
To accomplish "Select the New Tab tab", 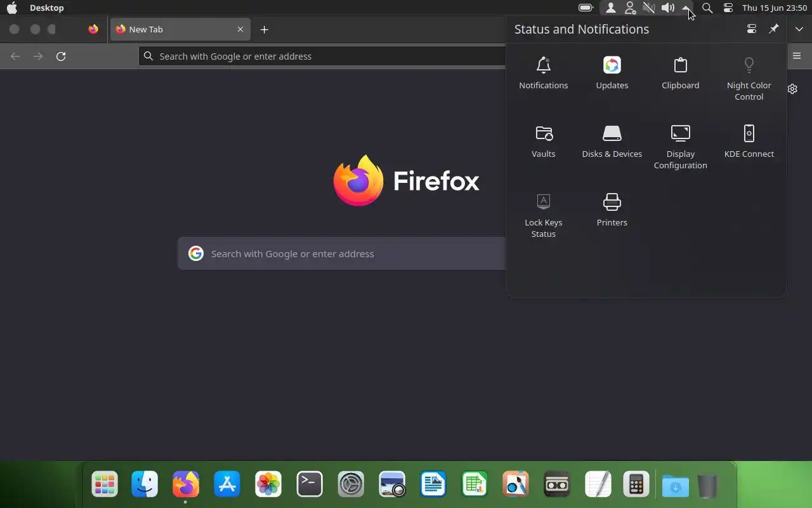I will tap(180, 29).
